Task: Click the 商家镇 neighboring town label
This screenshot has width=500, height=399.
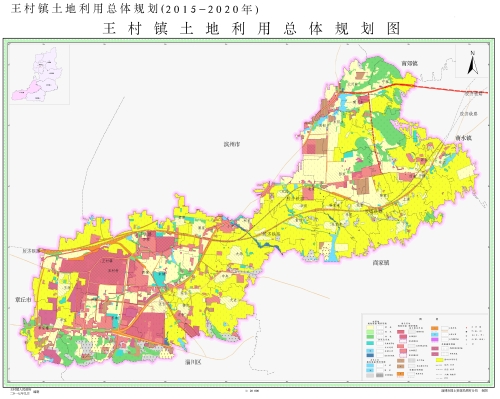Action: (x=381, y=263)
